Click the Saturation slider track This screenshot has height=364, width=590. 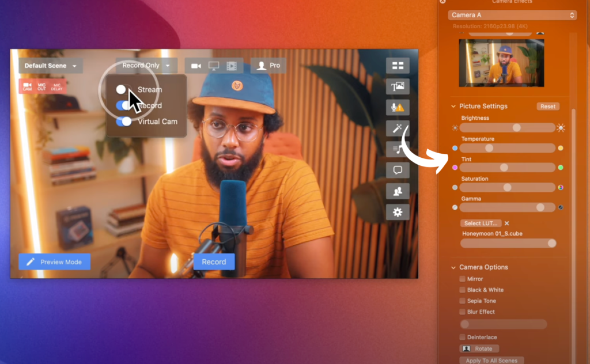point(507,187)
